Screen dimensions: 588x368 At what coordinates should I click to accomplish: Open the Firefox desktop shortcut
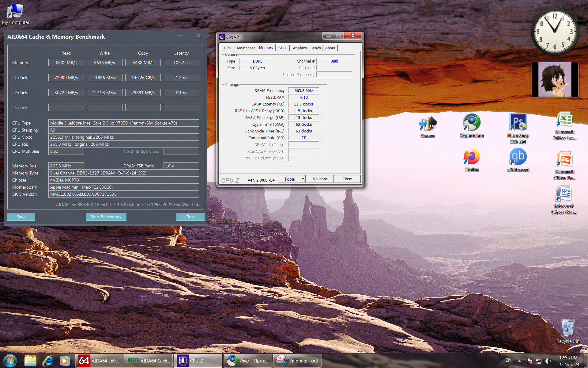click(472, 157)
